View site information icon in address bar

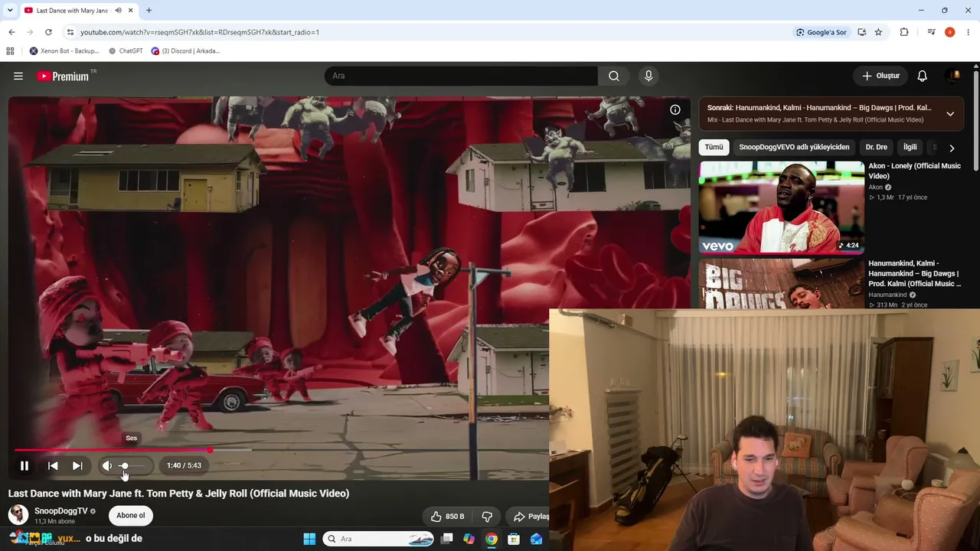pos(70,32)
